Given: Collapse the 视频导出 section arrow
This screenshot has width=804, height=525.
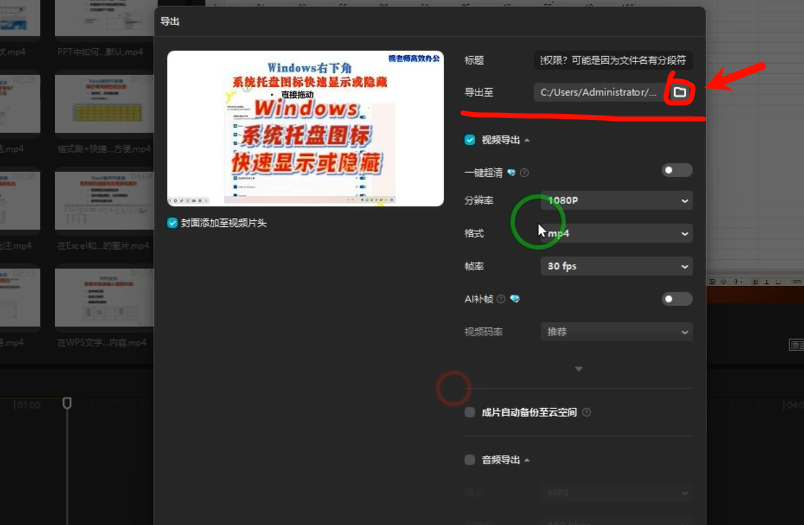Looking at the screenshot, I should click(x=527, y=140).
